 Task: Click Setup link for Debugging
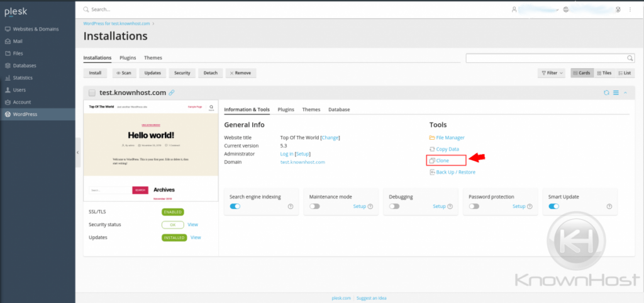coord(439,207)
